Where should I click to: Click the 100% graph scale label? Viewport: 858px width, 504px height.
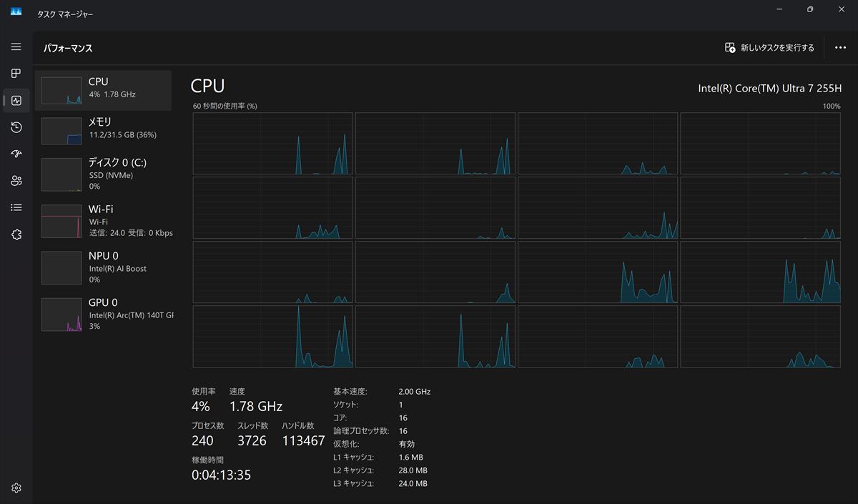coord(832,106)
